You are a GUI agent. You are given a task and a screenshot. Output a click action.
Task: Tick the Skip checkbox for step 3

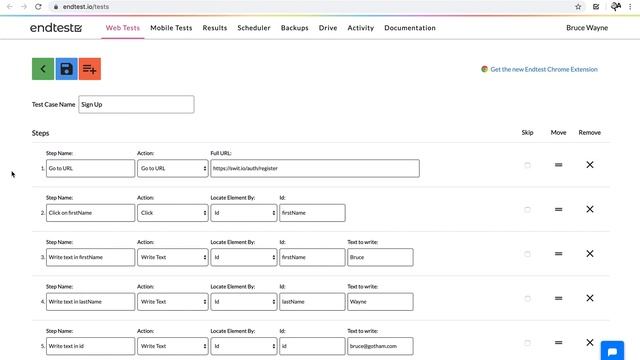(x=527, y=254)
